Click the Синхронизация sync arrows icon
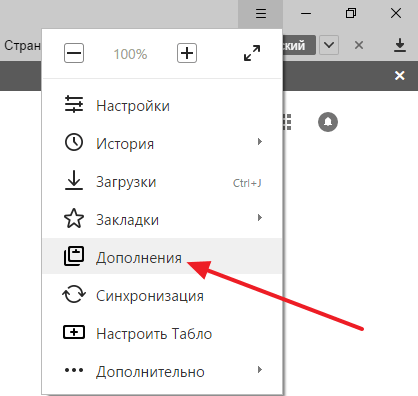Image resolution: width=418 pixels, height=396 pixels. pyautogui.click(x=74, y=294)
